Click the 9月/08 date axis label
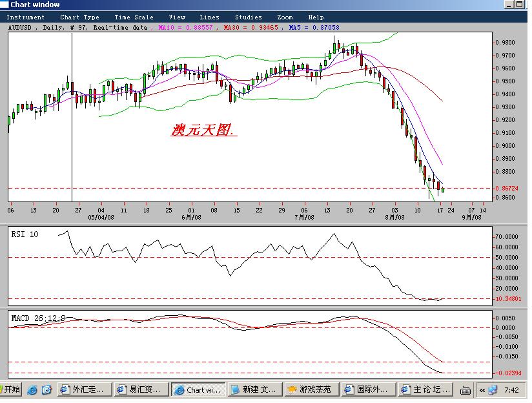Screen dimensions: 532x403 click(x=471, y=217)
